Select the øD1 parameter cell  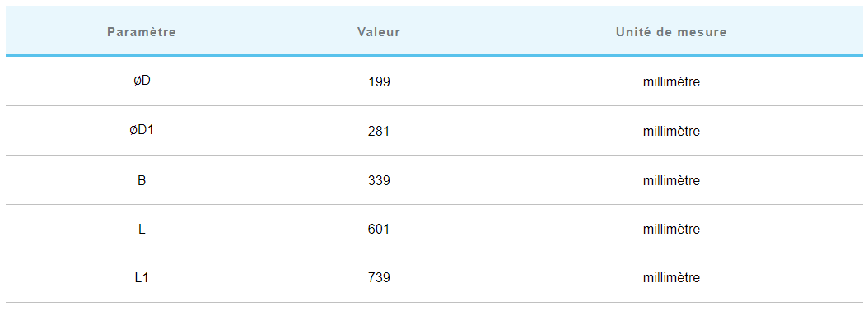click(x=142, y=130)
